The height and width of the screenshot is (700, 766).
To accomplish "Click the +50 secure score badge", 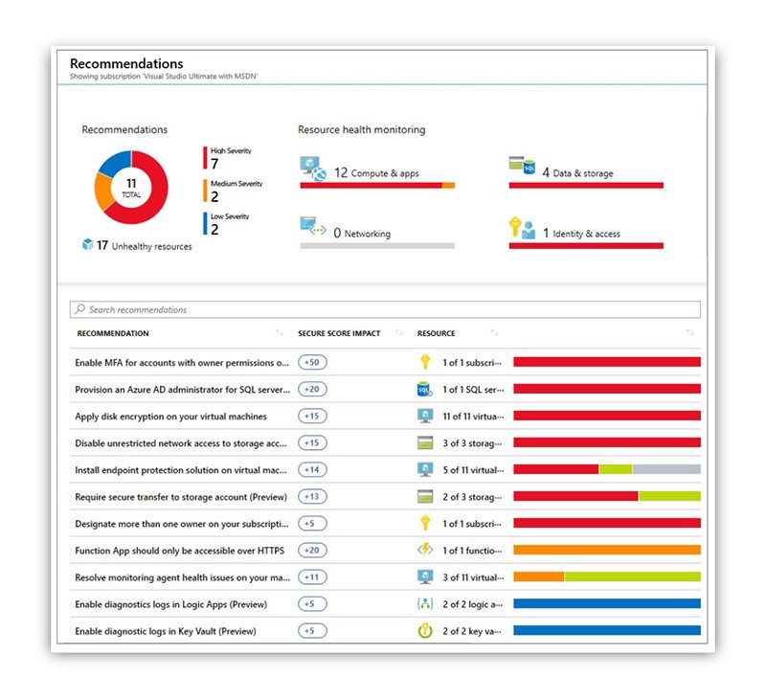I will [x=311, y=363].
